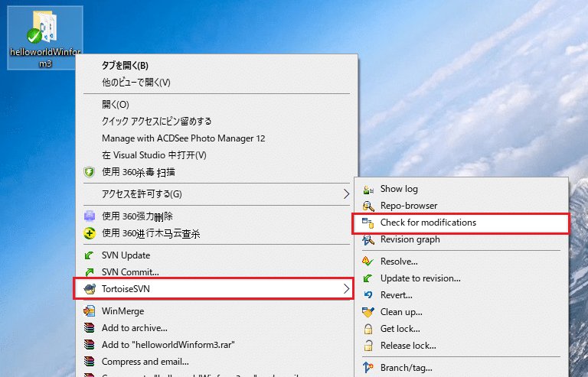Choose Get lock... entry
588x377 pixels.
[x=461, y=329]
